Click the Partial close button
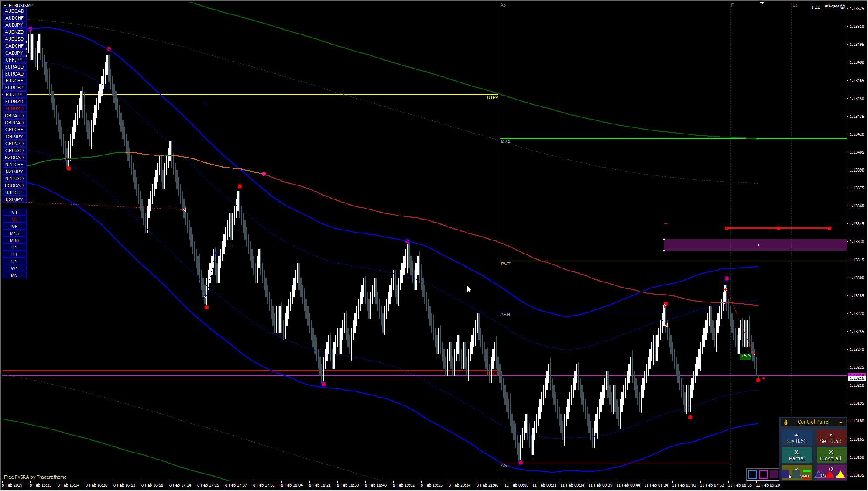Screen dimensions: 868x491 [x=796, y=455]
